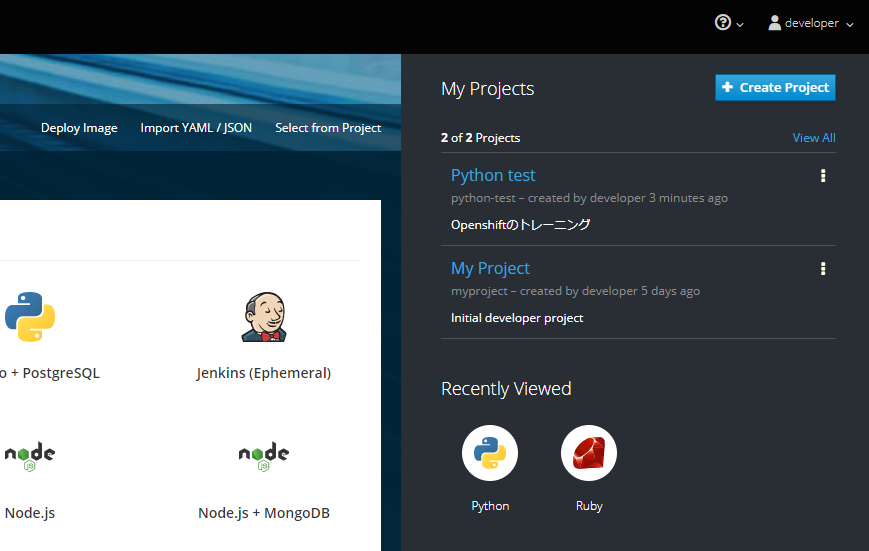Click the Python icon in Recently Viewed
Image resolution: width=869 pixels, height=551 pixels.
coord(490,453)
